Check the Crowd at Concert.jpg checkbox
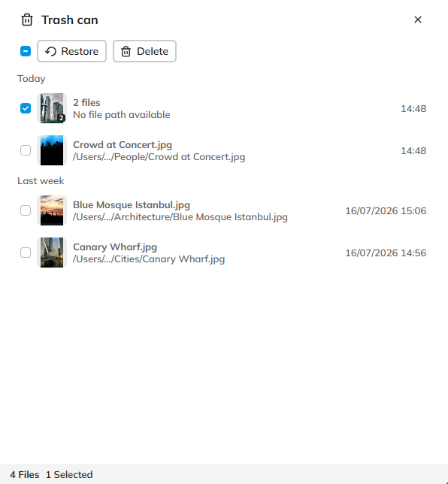 pyautogui.click(x=26, y=150)
